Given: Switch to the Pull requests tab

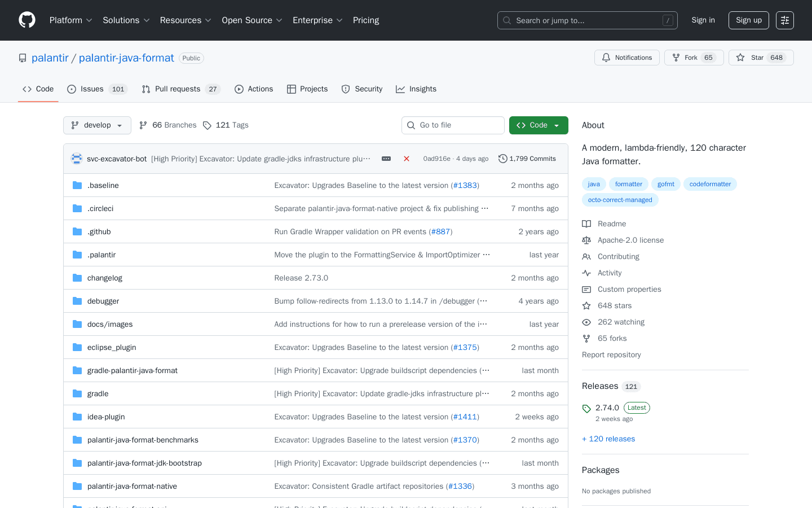Looking at the screenshot, I should pyautogui.click(x=180, y=89).
